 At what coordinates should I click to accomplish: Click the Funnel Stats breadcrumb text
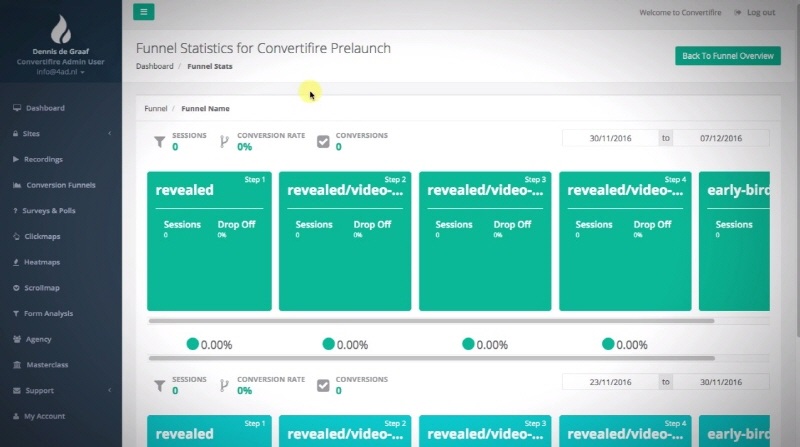tap(210, 66)
